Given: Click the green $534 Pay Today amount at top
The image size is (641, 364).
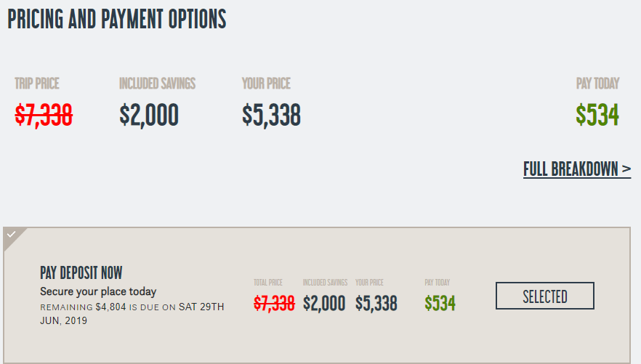Looking at the screenshot, I should point(597,115).
